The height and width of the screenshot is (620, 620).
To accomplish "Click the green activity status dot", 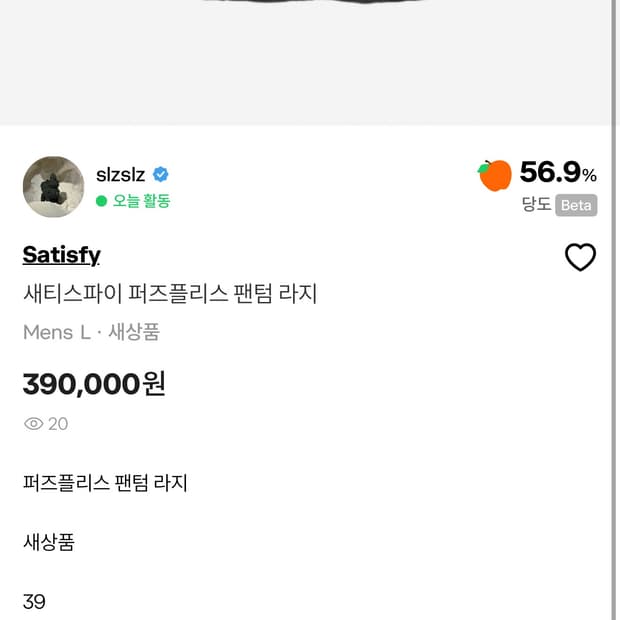I will [x=101, y=201].
